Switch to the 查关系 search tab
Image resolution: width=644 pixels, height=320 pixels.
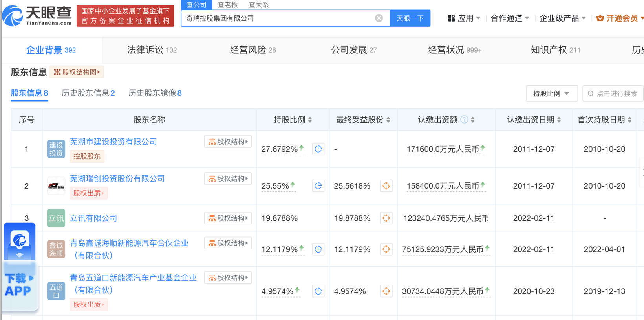pos(259,5)
